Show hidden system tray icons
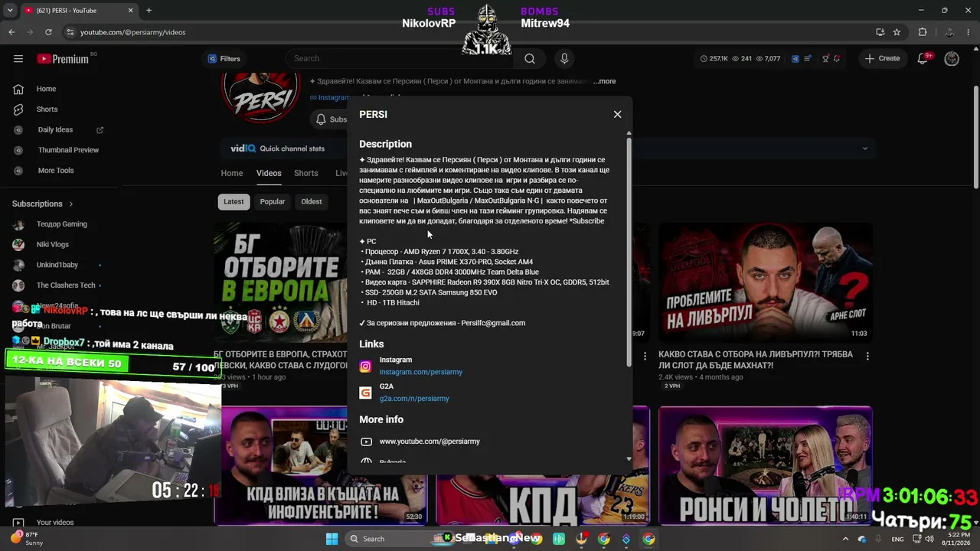This screenshot has height=551, width=980. 845,539
